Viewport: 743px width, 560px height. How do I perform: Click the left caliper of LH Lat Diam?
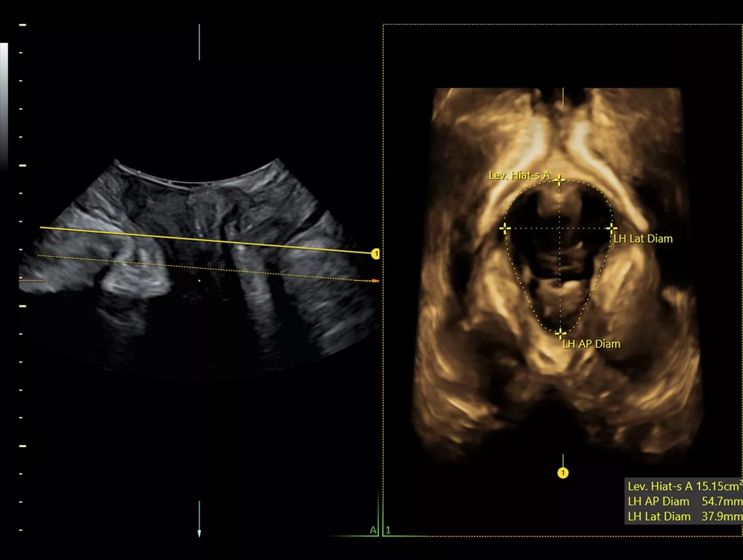pyautogui.click(x=505, y=228)
